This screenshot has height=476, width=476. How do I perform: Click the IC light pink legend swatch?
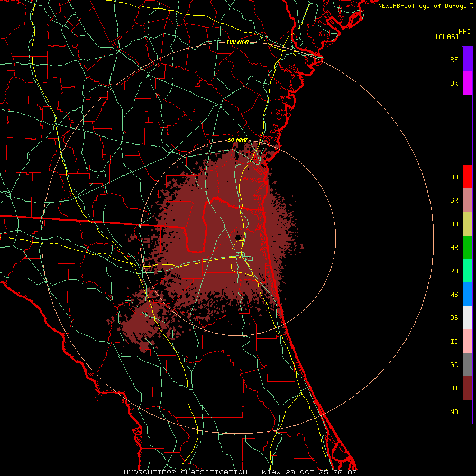(467, 341)
